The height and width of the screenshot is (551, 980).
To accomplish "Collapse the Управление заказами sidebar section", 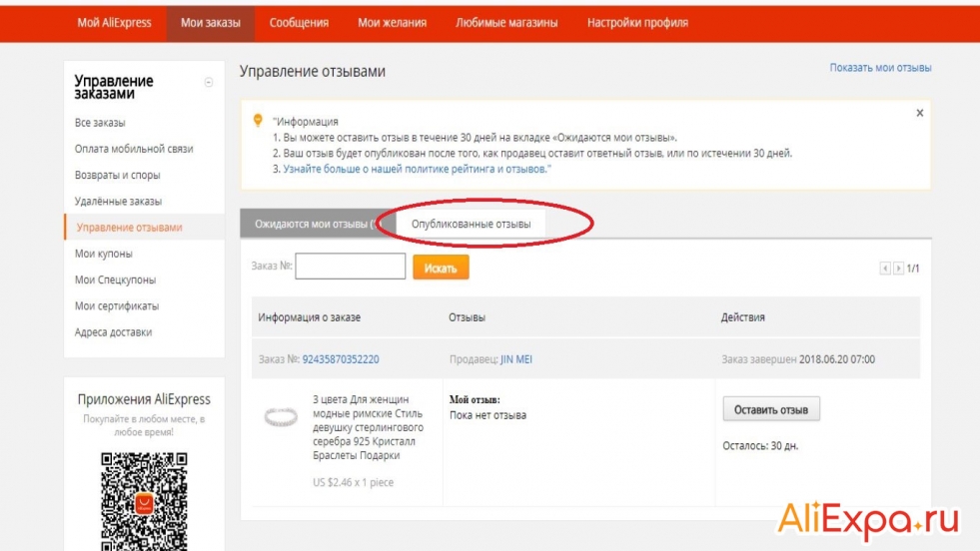I will (209, 83).
